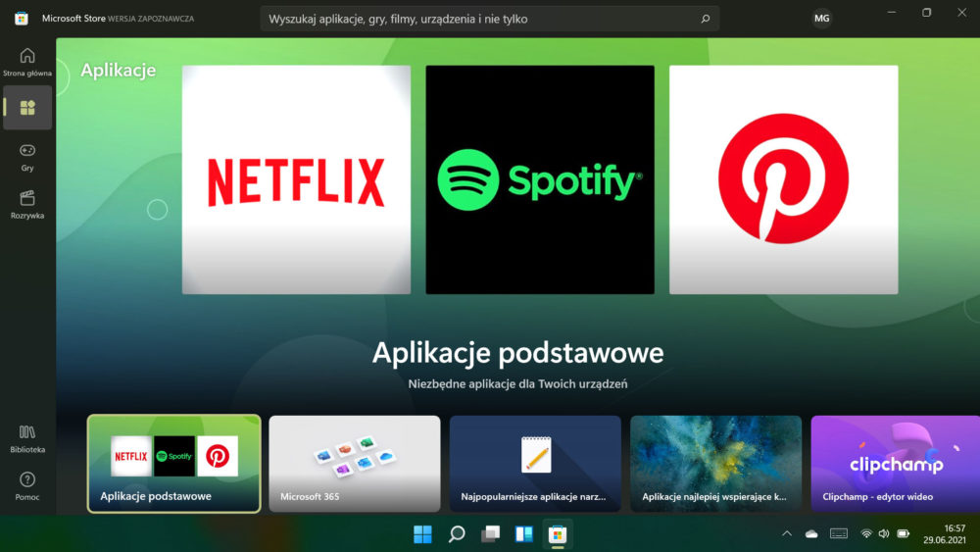Click the Aplikacje podstawowe heading
This screenshot has height=552, width=980.
pos(517,353)
